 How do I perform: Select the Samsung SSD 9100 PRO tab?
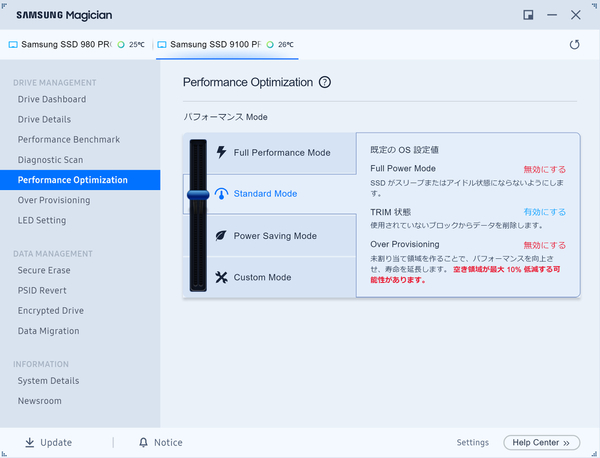[227, 45]
